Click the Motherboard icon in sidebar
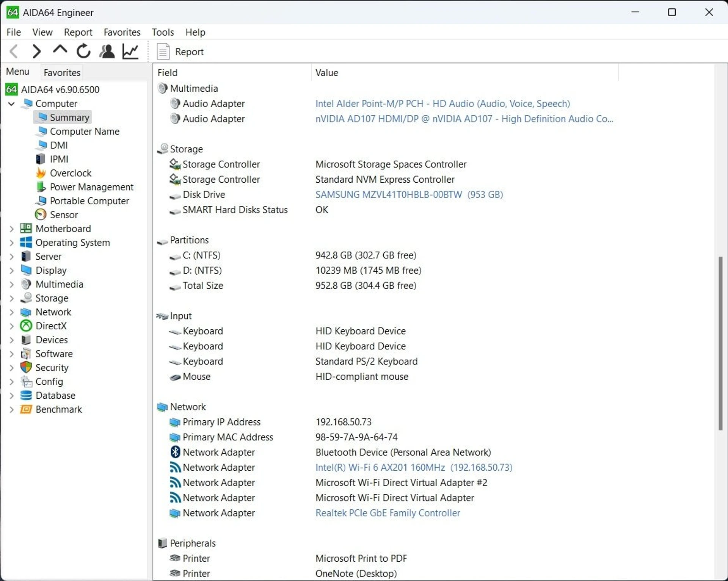The height and width of the screenshot is (581, 728). (x=26, y=229)
